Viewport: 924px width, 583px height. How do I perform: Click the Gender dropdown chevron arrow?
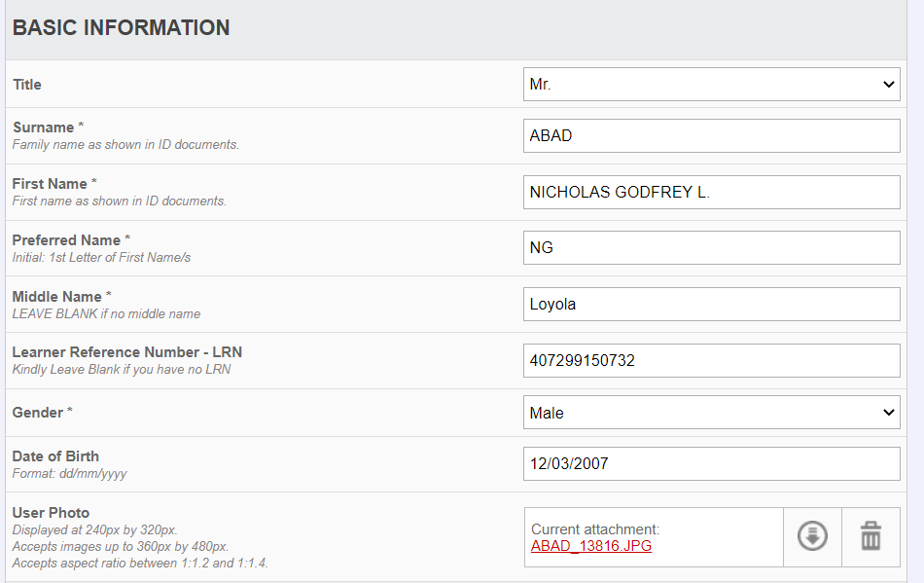(x=889, y=413)
